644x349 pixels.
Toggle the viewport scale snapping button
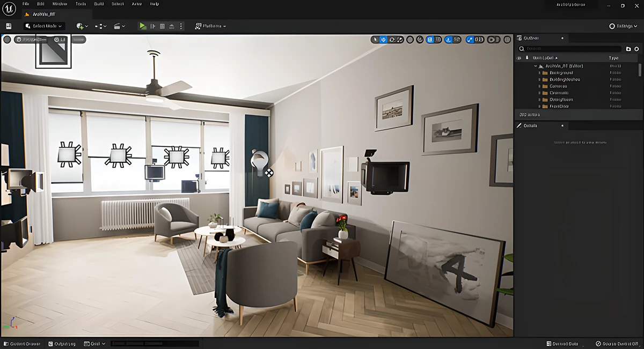[470, 39]
